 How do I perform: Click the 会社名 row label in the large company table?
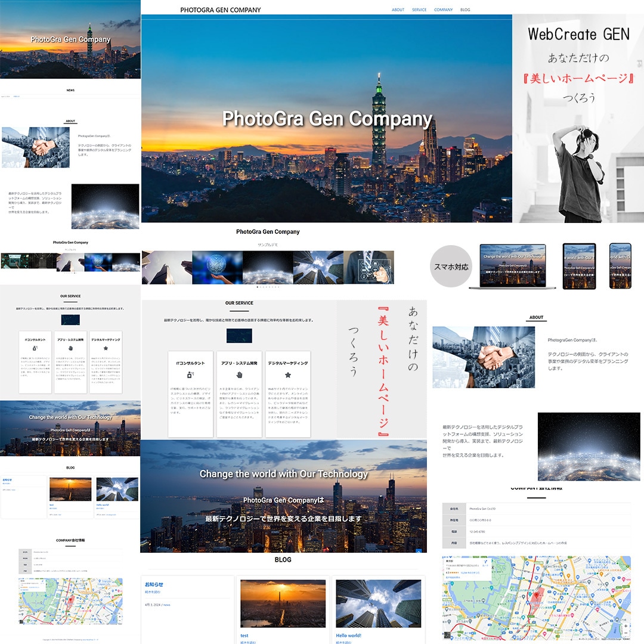[x=454, y=509]
